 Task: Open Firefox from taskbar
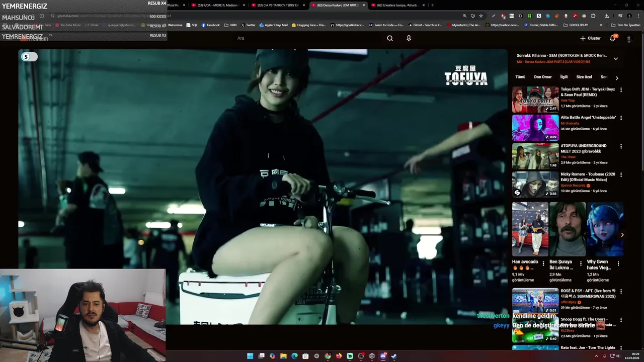click(x=339, y=356)
